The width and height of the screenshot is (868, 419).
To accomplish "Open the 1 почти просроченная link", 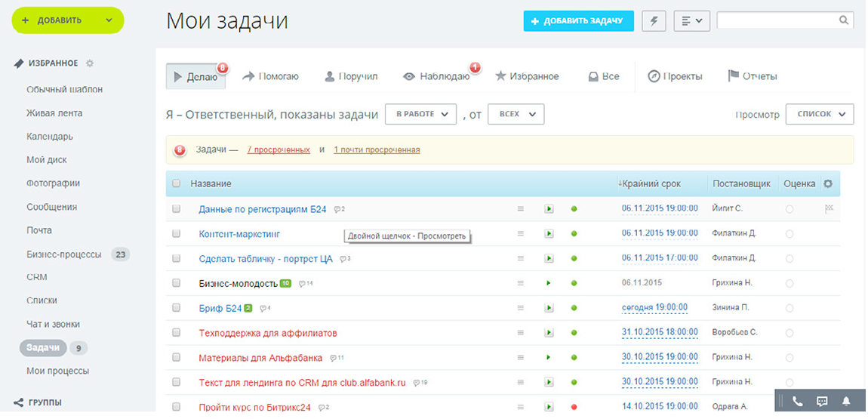I will (x=377, y=149).
